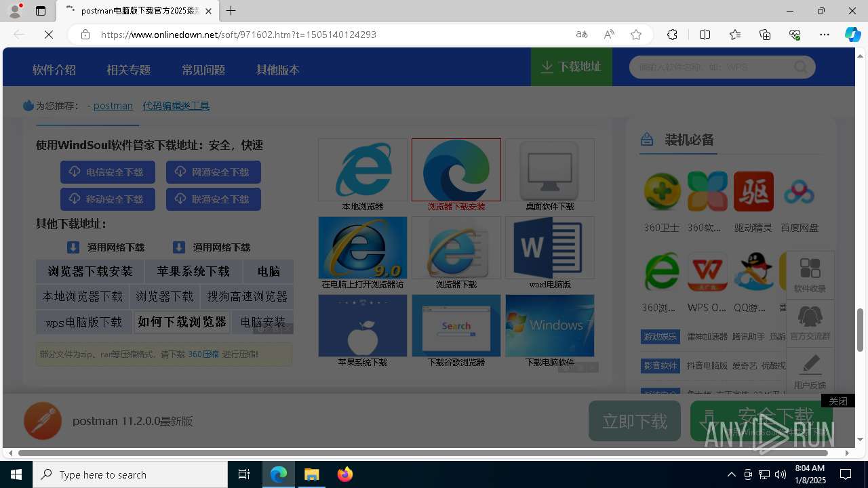Open the Copilot icon
868x488 pixels.
852,35
